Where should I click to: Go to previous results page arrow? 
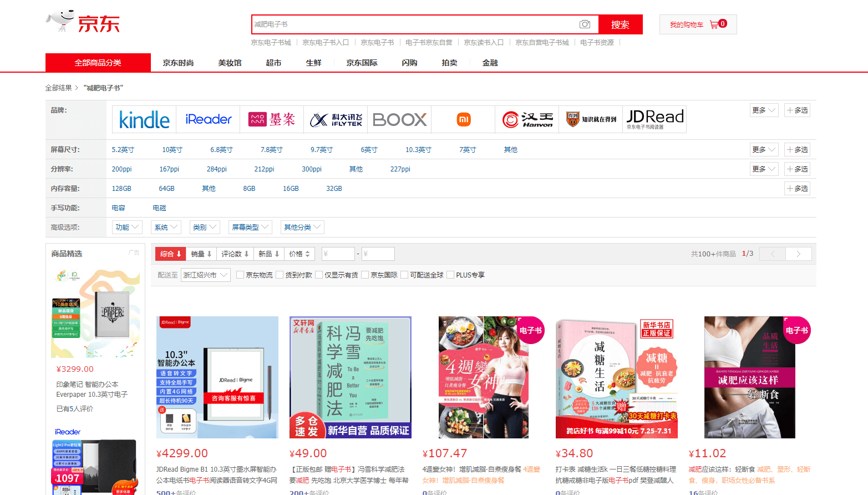[x=772, y=254]
